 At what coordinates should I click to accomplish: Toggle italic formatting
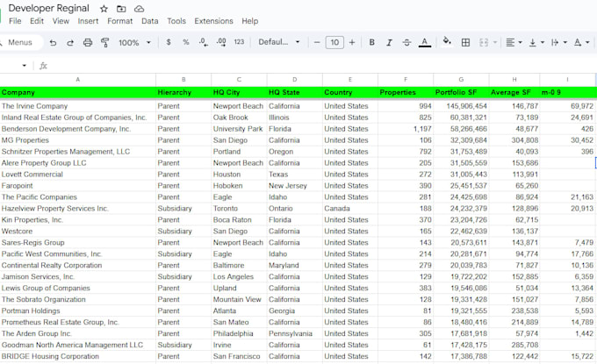[389, 43]
